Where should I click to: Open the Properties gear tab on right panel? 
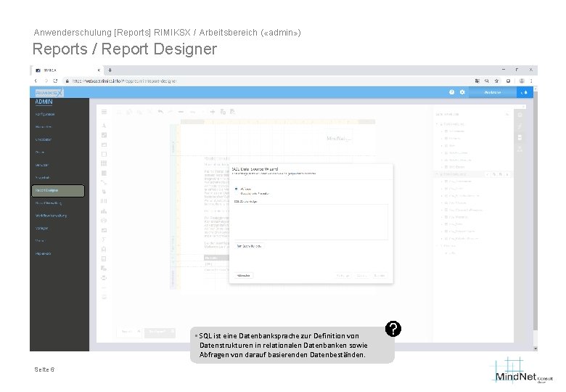(x=520, y=115)
